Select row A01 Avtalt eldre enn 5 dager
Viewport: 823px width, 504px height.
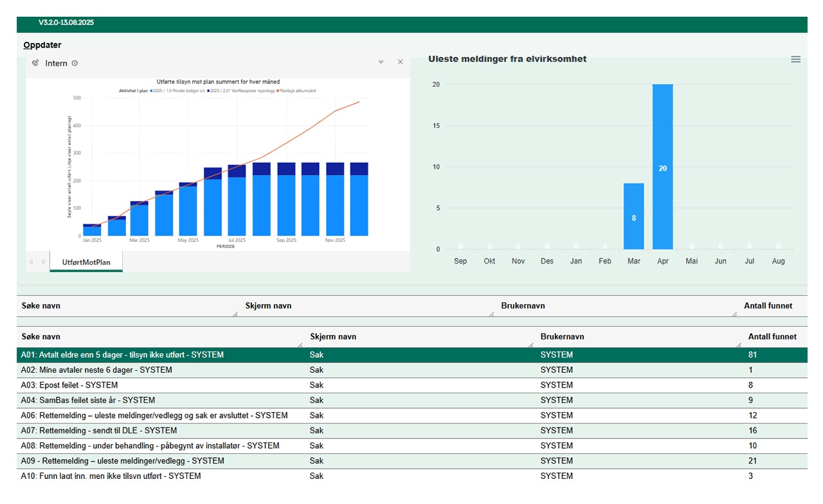tap(122, 355)
